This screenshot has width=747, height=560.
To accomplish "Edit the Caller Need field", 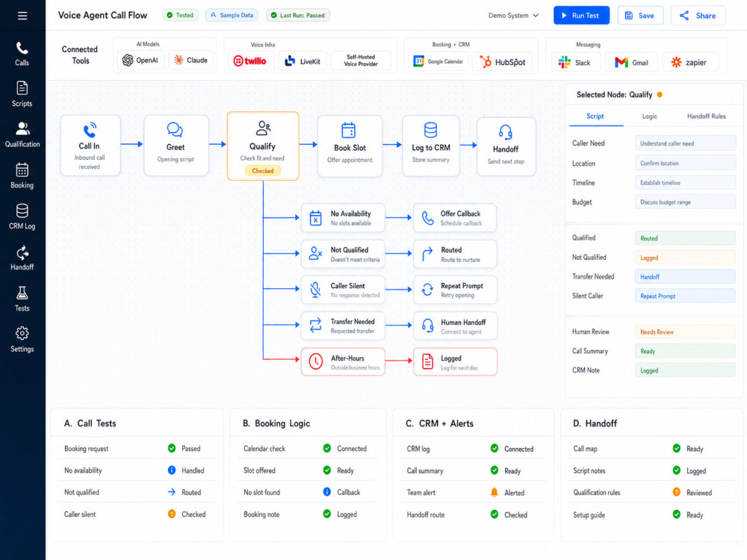I will pos(685,143).
